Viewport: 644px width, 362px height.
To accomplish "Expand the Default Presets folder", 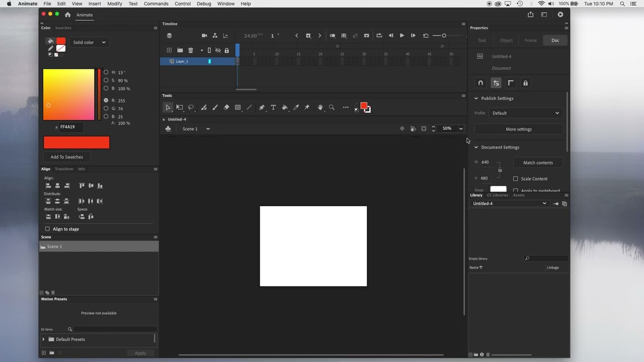I will point(43,339).
